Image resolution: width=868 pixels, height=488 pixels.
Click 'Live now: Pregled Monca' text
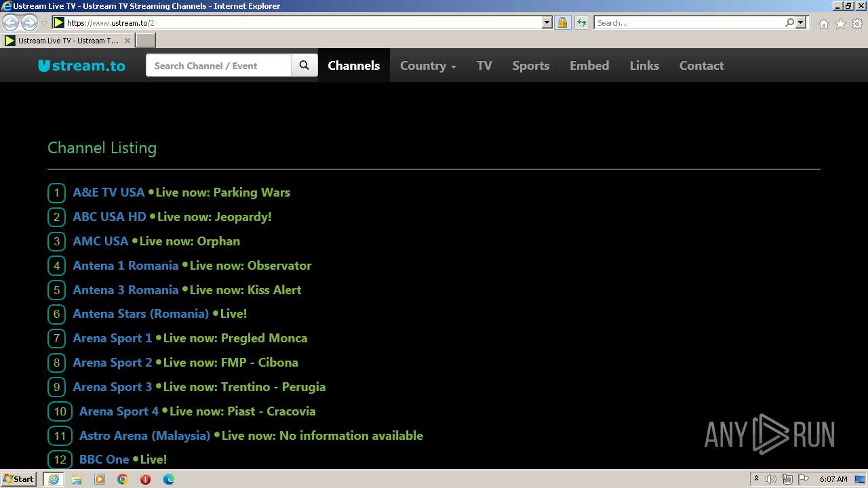(x=235, y=338)
